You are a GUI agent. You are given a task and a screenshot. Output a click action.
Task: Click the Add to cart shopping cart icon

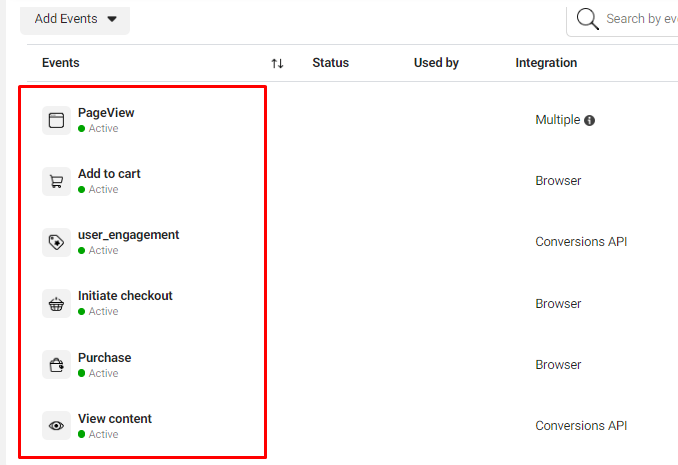click(x=56, y=181)
